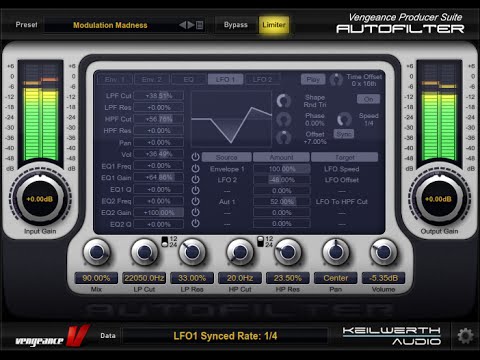The image size is (480, 360).
Task: Click the Output Gain knob
Action: point(439,199)
